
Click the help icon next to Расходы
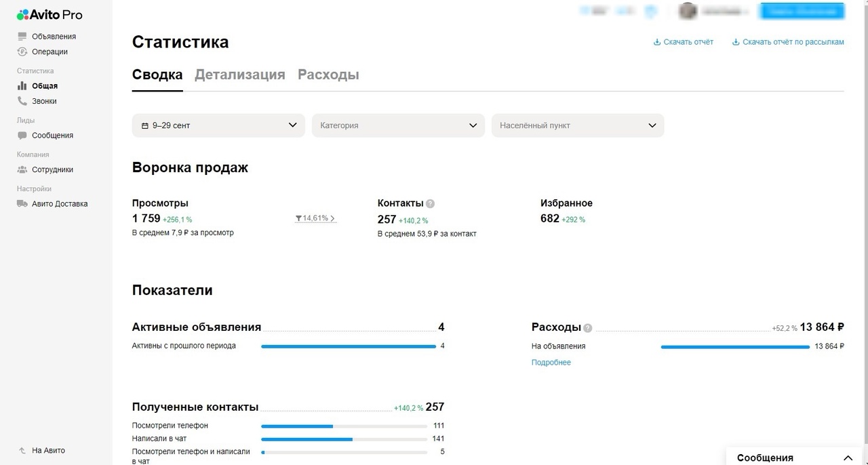[587, 327]
